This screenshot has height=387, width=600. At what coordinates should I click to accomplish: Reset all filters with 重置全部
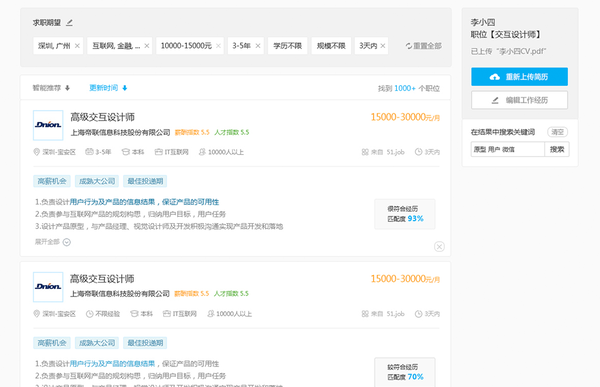coord(423,46)
